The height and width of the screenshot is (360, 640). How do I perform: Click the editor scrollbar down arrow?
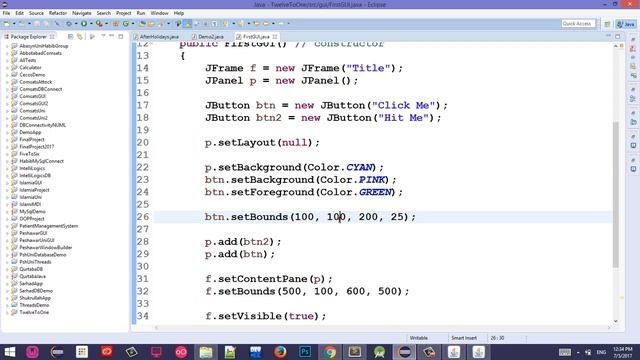coord(616,321)
